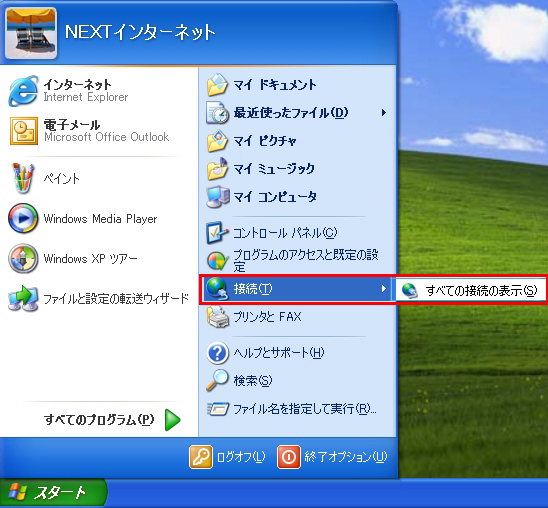Click the green arrow beside すべてのプログラム
548x508 pixels.
(x=173, y=420)
